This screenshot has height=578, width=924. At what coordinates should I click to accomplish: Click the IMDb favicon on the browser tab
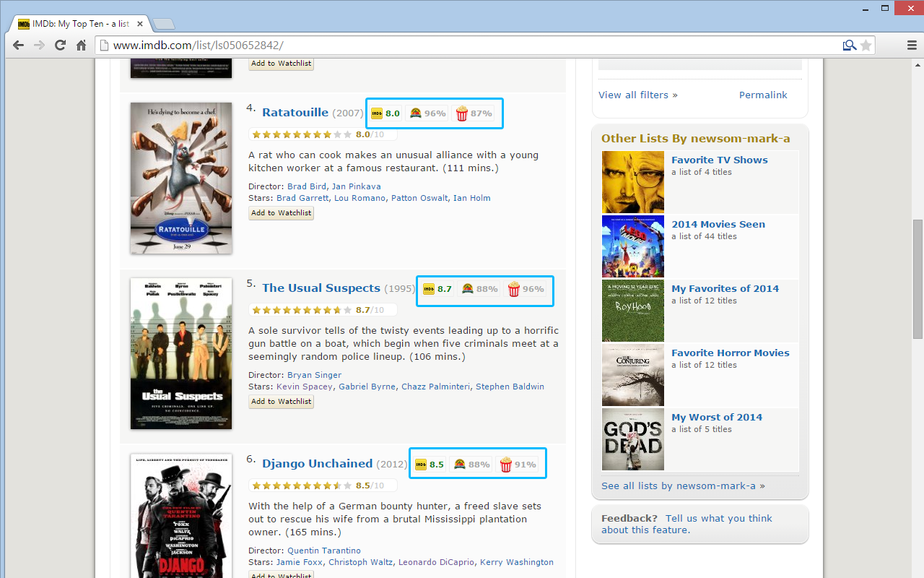click(x=24, y=24)
